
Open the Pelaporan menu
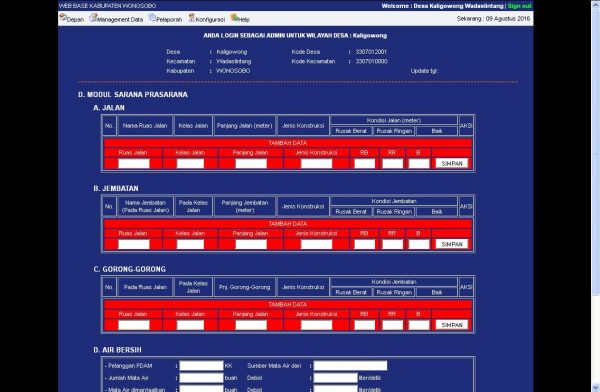[169, 20]
